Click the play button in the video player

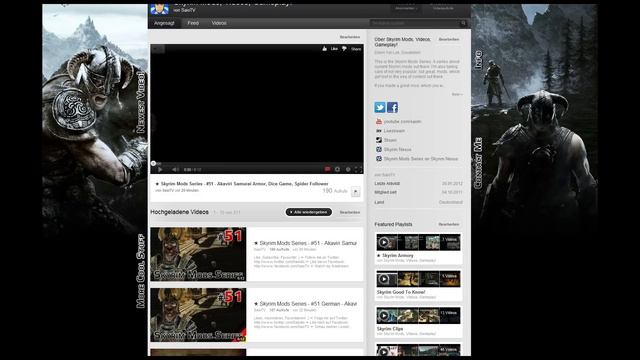pos(160,169)
